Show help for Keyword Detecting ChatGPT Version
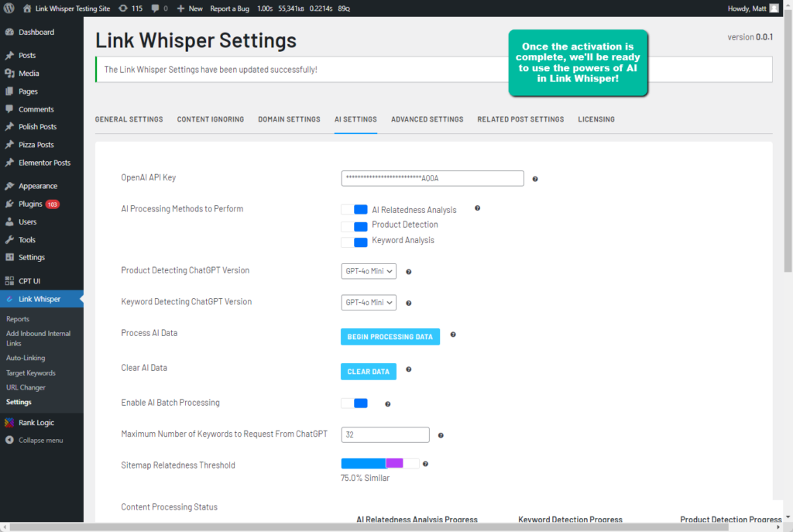Screen dimensions: 793x532 click(x=409, y=304)
